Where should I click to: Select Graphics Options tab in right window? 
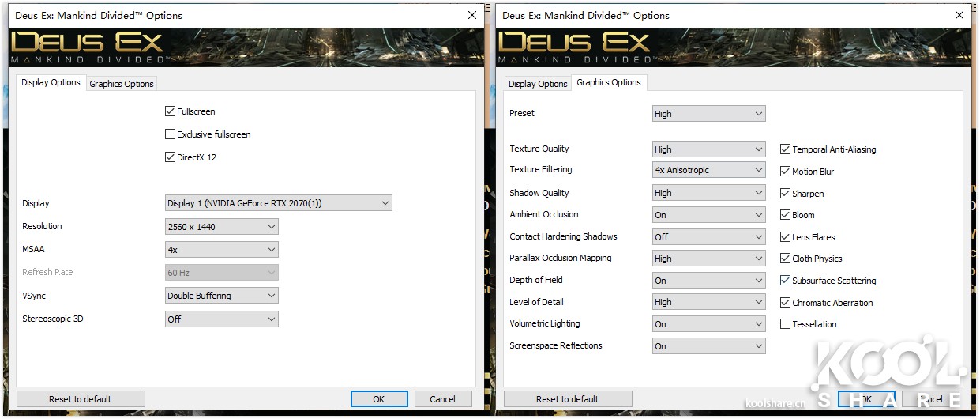point(609,82)
